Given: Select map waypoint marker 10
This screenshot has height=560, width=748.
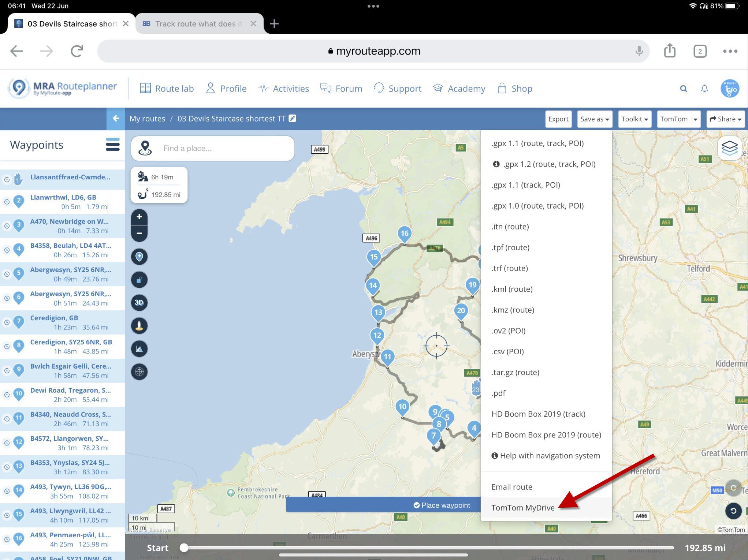Looking at the screenshot, I should [402, 408].
